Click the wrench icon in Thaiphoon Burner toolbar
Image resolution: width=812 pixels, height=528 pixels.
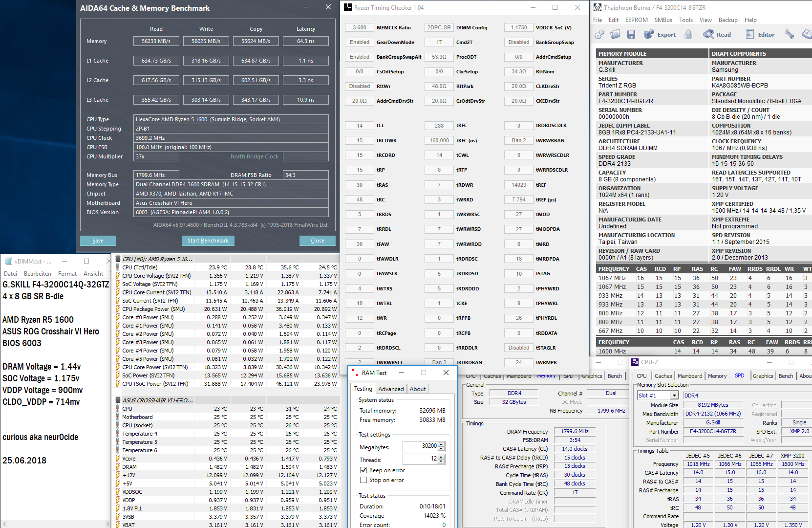[789, 34]
